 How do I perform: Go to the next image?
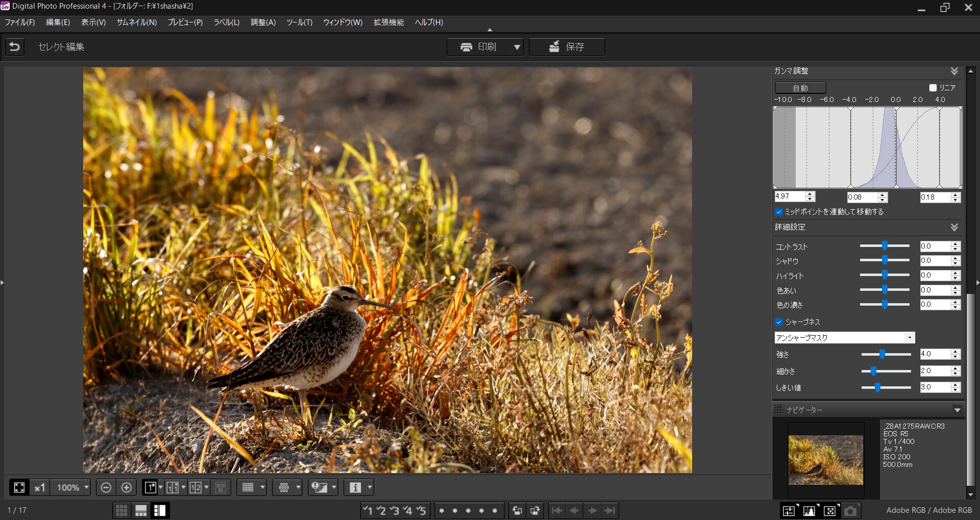tap(592, 510)
